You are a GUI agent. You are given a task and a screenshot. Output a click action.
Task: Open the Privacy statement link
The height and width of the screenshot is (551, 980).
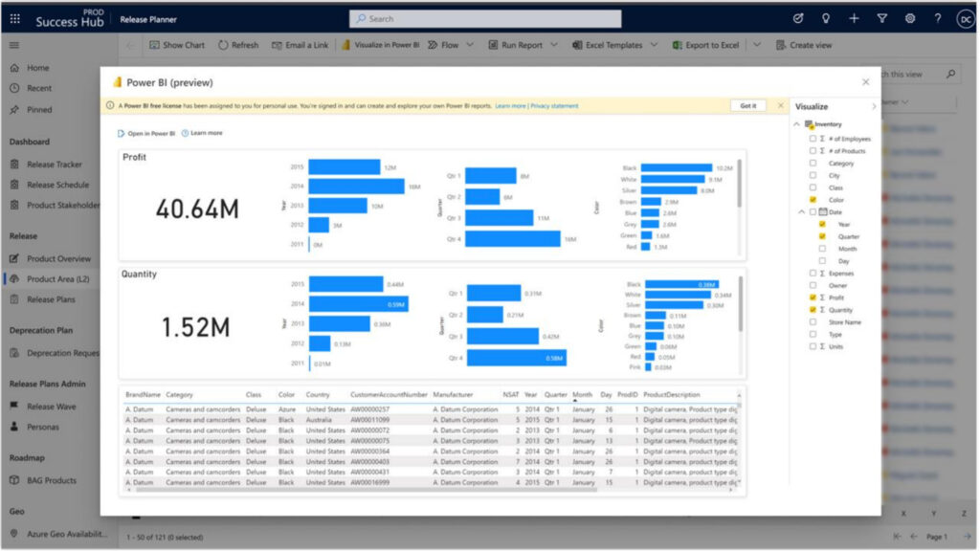click(x=554, y=106)
